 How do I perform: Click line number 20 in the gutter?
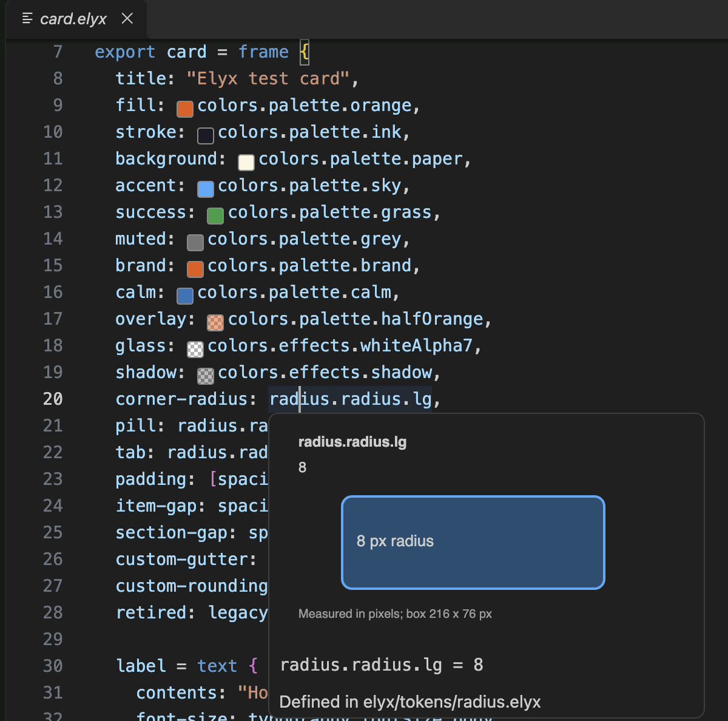(53, 399)
